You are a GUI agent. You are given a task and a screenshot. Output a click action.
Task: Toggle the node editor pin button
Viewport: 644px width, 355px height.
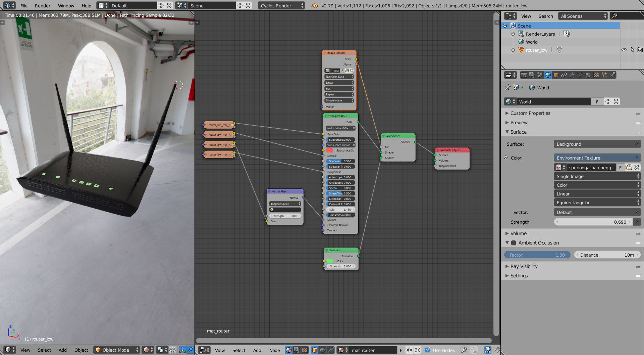(x=464, y=350)
